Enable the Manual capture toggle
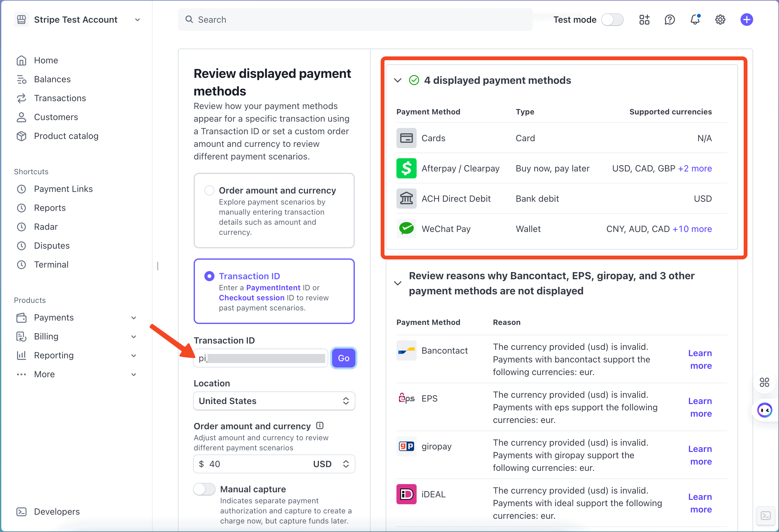The height and width of the screenshot is (532, 779). click(204, 489)
